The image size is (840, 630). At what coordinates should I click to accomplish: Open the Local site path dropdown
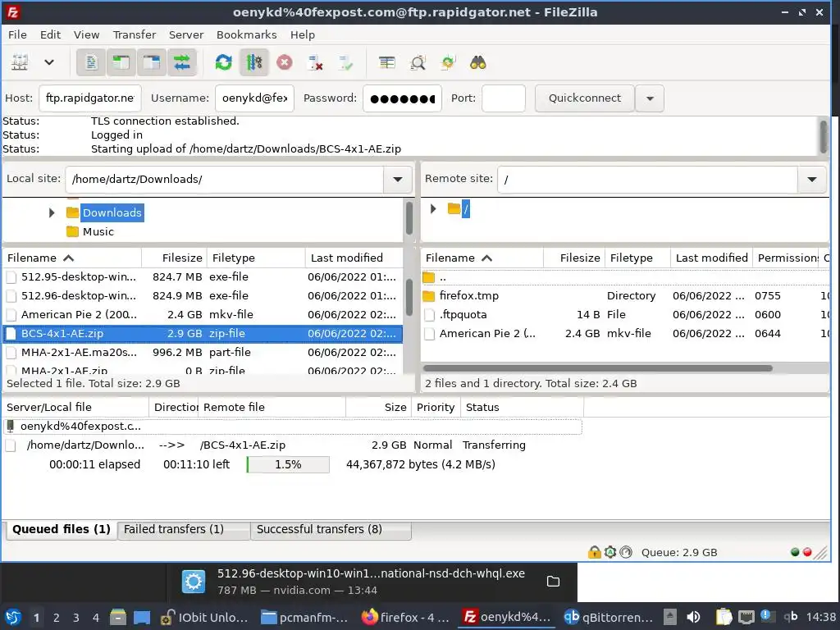(x=398, y=180)
